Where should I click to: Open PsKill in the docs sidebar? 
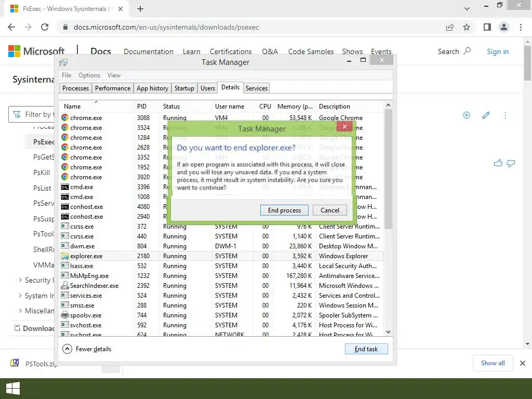(42, 172)
